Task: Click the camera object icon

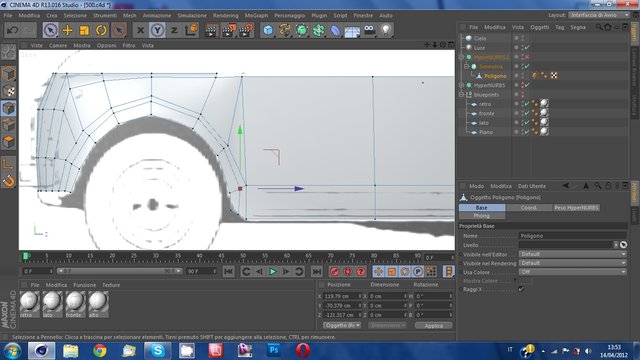Action: [x=369, y=30]
